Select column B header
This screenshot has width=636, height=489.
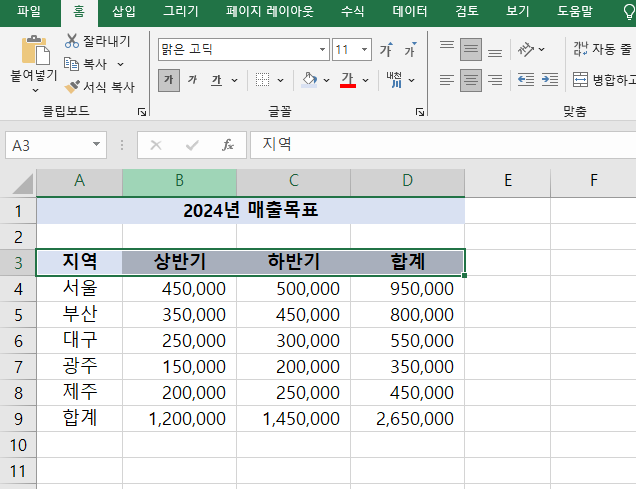coord(180,180)
